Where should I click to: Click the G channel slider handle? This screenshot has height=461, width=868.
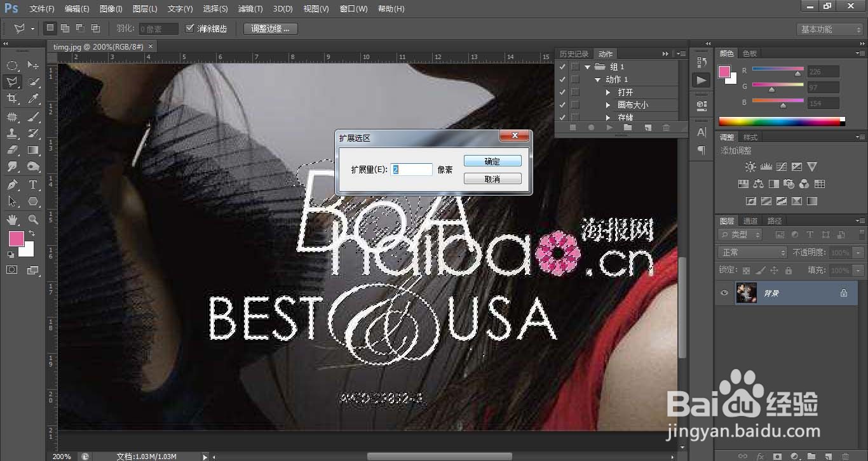(x=771, y=90)
